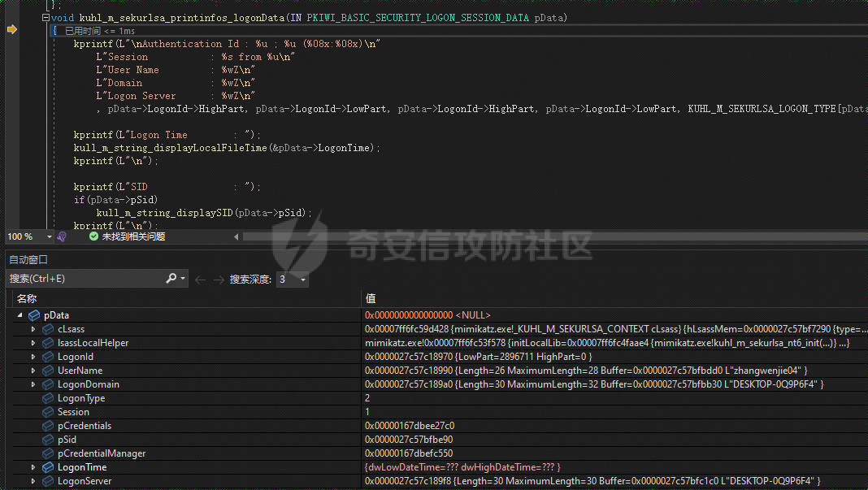Click the cLsass variable icon
Screen dimensions: 868x490
pyautogui.click(x=48, y=329)
